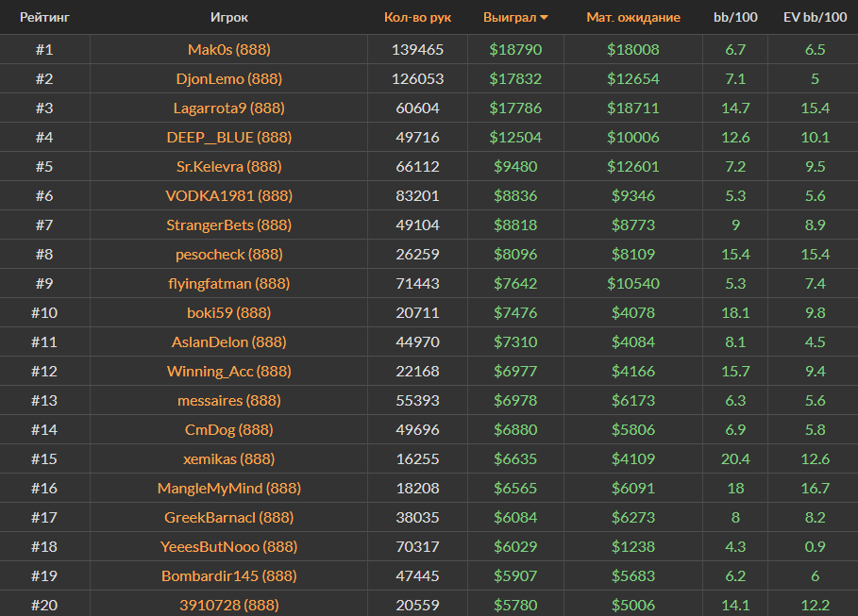Open flyingfatman (888) player link
The width and height of the screenshot is (858, 616).
pos(229,283)
